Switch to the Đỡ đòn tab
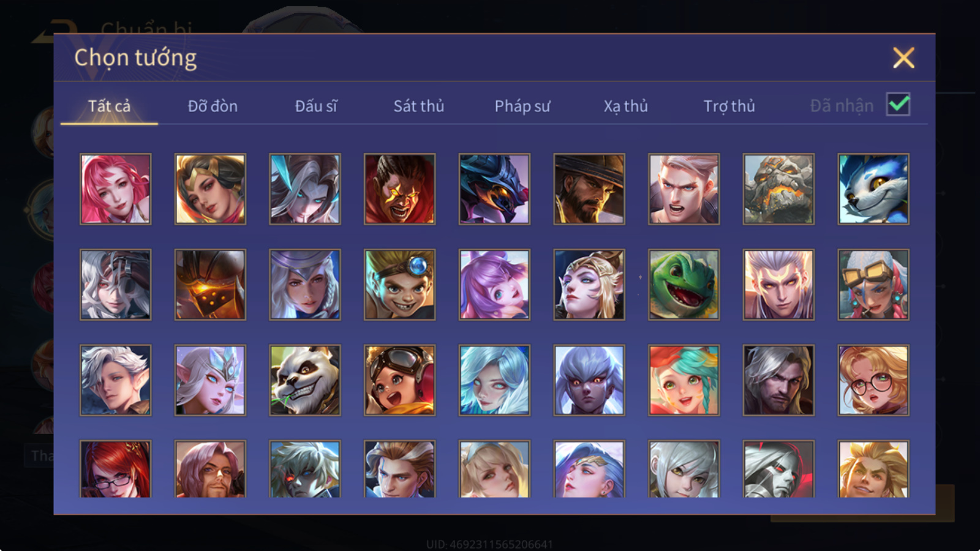This screenshot has height=551, width=980. click(213, 106)
